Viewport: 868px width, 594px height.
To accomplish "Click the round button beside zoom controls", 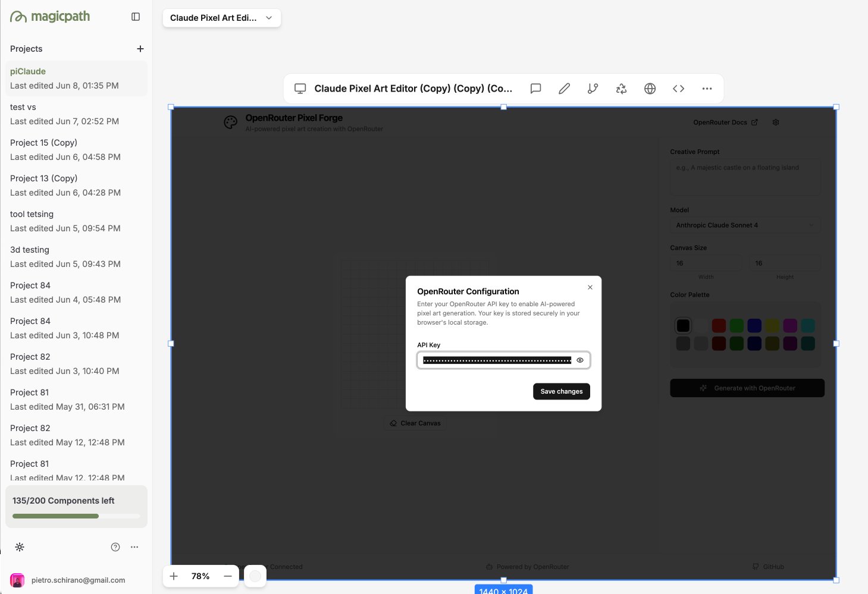I will coord(255,576).
